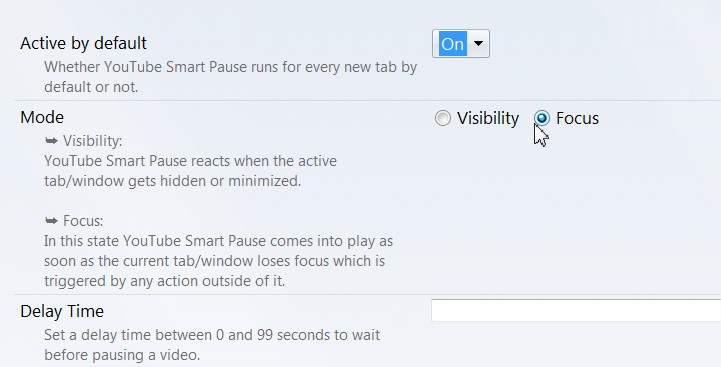Open the Active by default On dropdown

click(x=461, y=44)
